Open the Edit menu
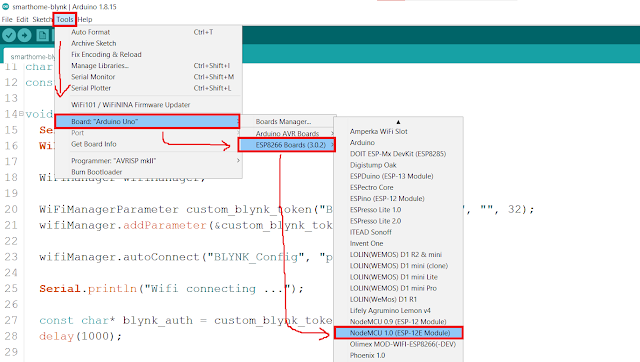 click(x=22, y=19)
